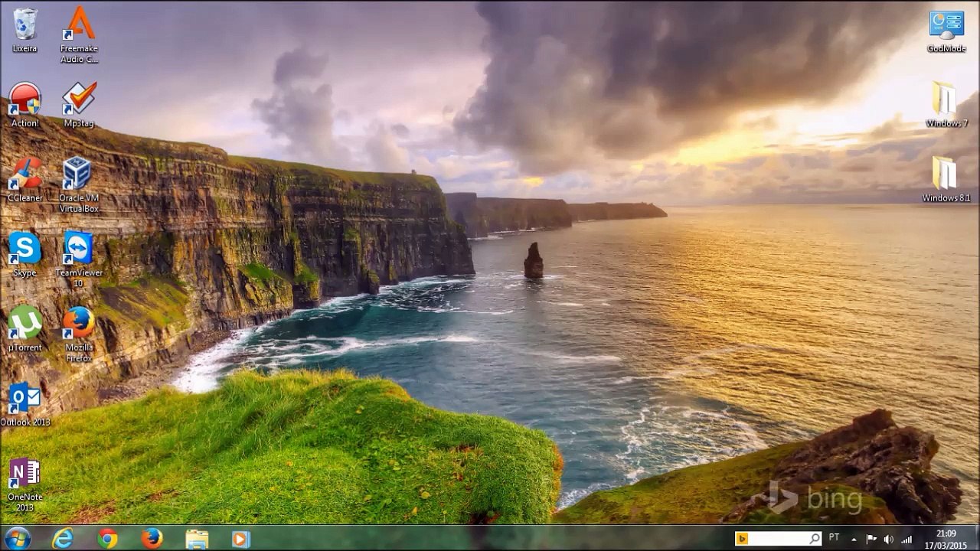Select Oracle VM VirtualBox icon
The image size is (980, 551).
(x=79, y=184)
